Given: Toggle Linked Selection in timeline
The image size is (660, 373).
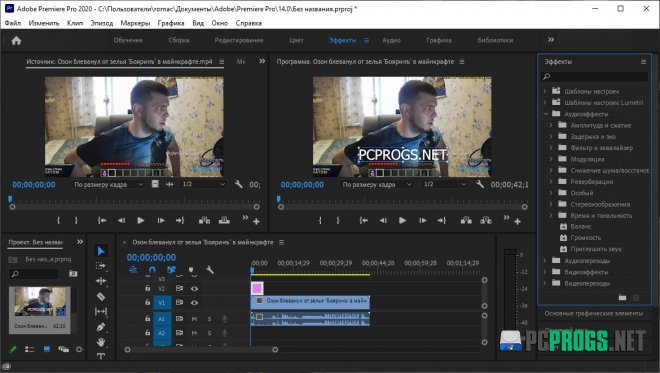Looking at the screenshot, I should (x=171, y=270).
